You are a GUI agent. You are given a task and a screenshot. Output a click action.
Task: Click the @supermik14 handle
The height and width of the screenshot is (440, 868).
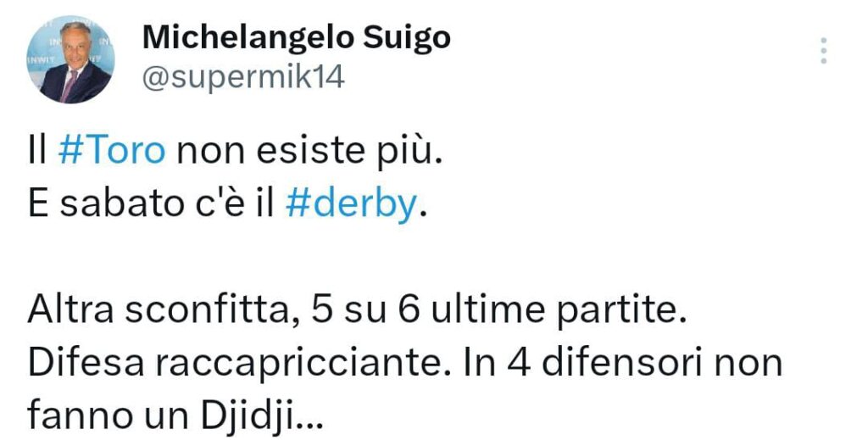[243, 77]
